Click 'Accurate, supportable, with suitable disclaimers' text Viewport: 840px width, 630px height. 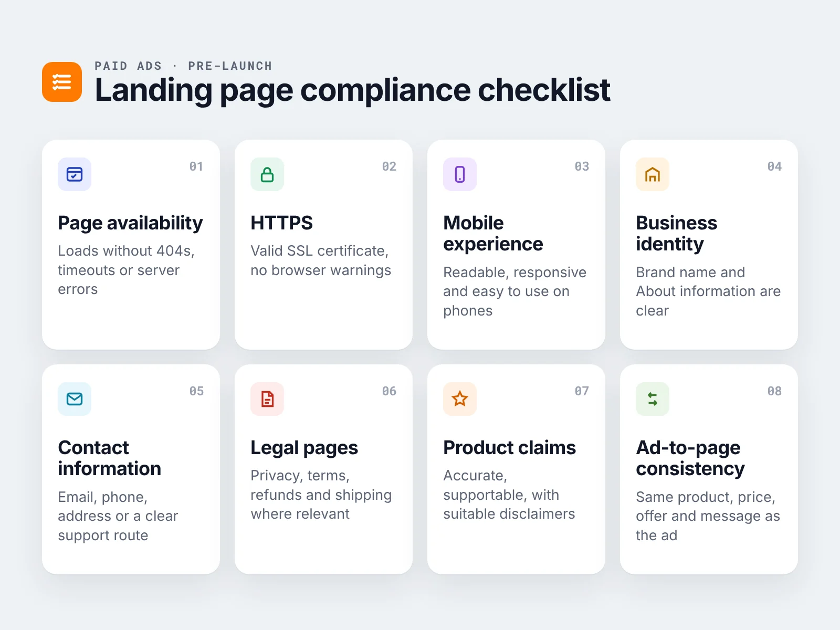coord(509,495)
